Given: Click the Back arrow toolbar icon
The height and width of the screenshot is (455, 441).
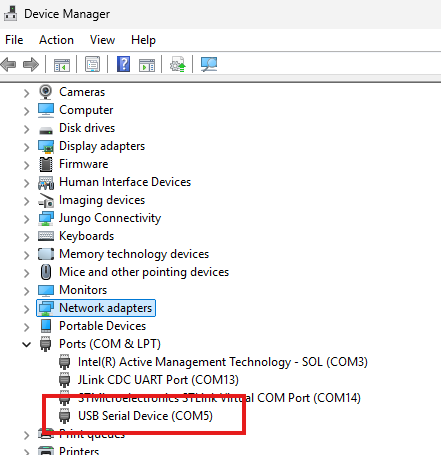Looking at the screenshot, I should (x=9, y=64).
